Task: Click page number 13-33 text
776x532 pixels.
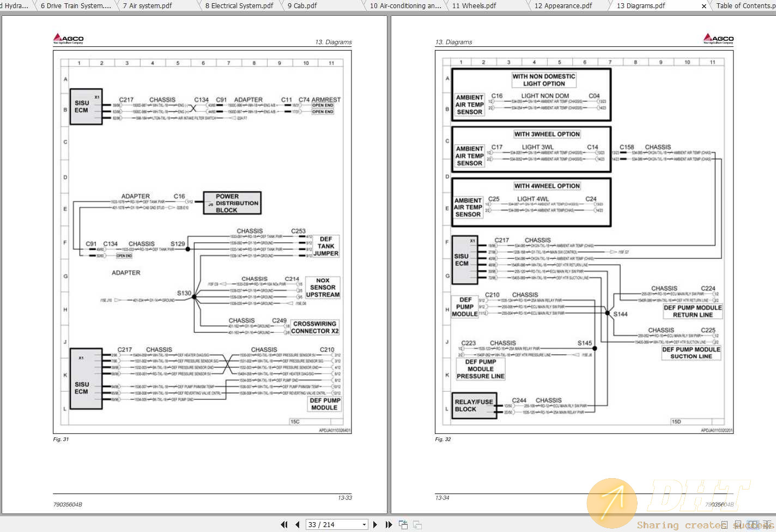Action: pyautogui.click(x=345, y=498)
